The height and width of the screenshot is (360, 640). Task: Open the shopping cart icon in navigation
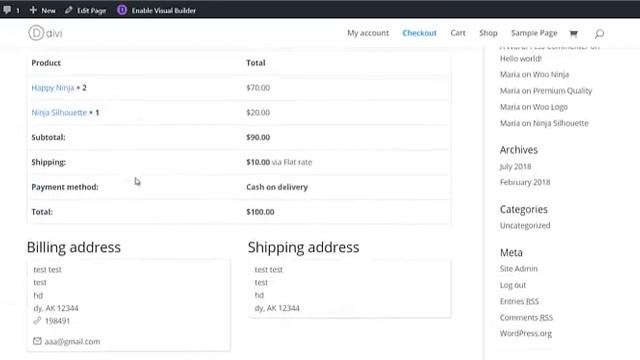pyautogui.click(x=573, y=33)
